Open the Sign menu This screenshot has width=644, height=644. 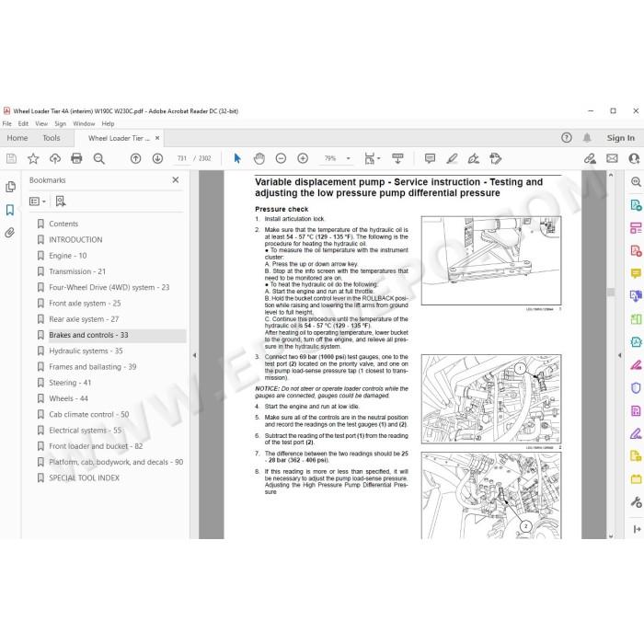click(x=61, y=123)
